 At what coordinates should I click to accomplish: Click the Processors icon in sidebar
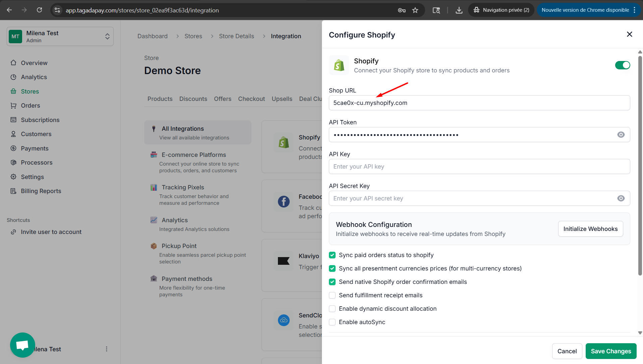(x=13, y=163)
